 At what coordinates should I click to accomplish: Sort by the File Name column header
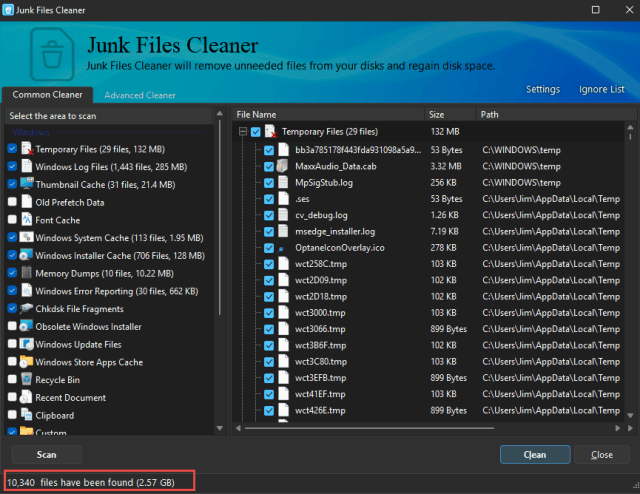point(329,115)
